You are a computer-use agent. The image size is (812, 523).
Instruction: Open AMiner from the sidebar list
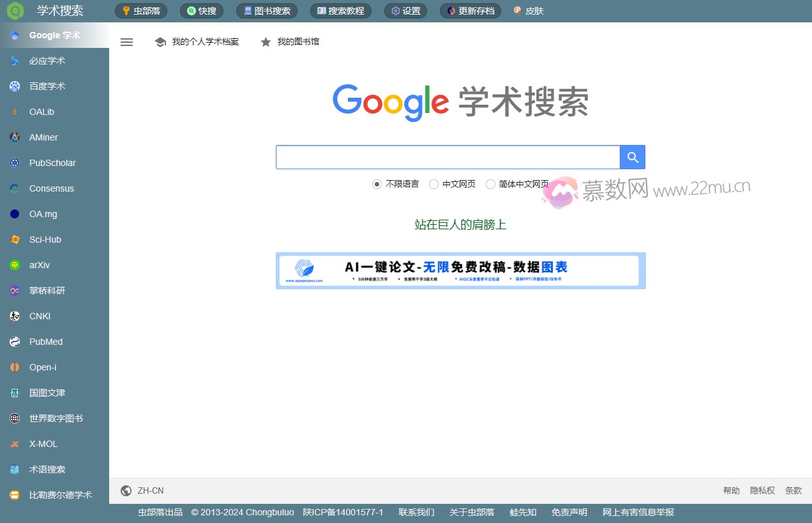pos(43,137)
